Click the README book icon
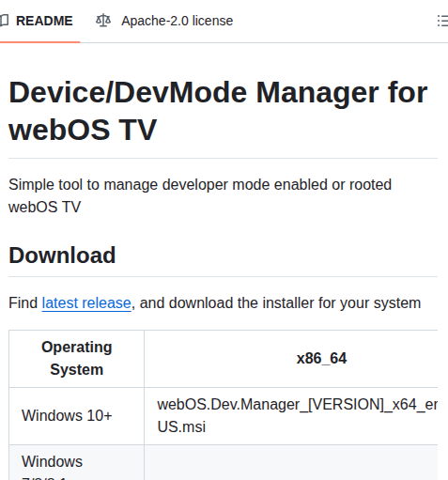 5,21
